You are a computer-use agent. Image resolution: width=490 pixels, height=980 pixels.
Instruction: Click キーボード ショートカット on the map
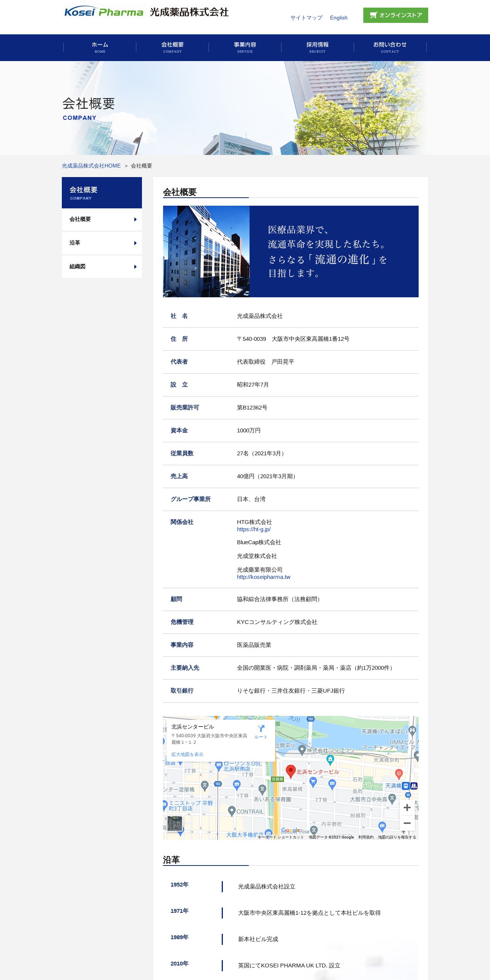pos(281,837)
